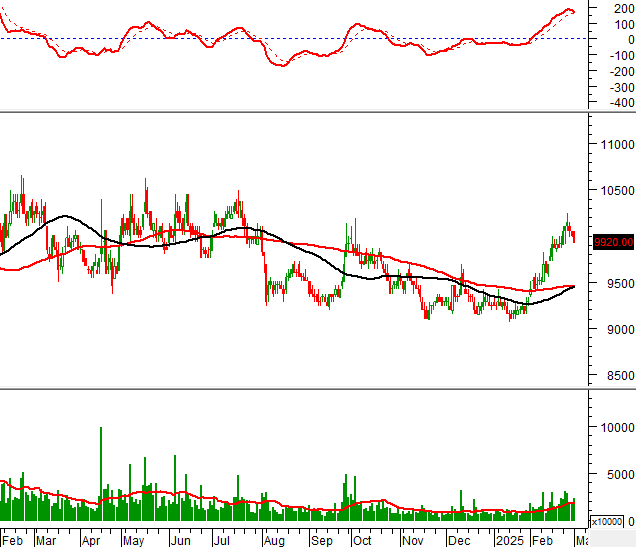Screen dimensions: 636x547
Task: Select the 8500 price axis label
Action: pyautogui.click(x=621, y=375)
